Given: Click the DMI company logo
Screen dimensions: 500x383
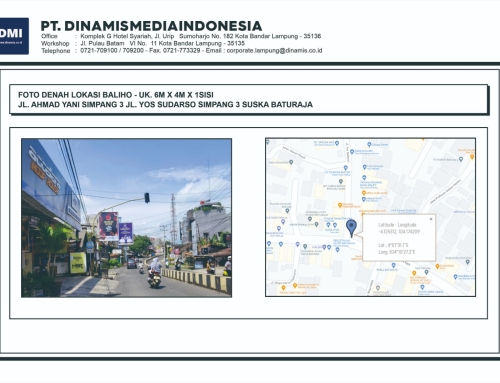Looking at the screenshot, I should (14, 36).
